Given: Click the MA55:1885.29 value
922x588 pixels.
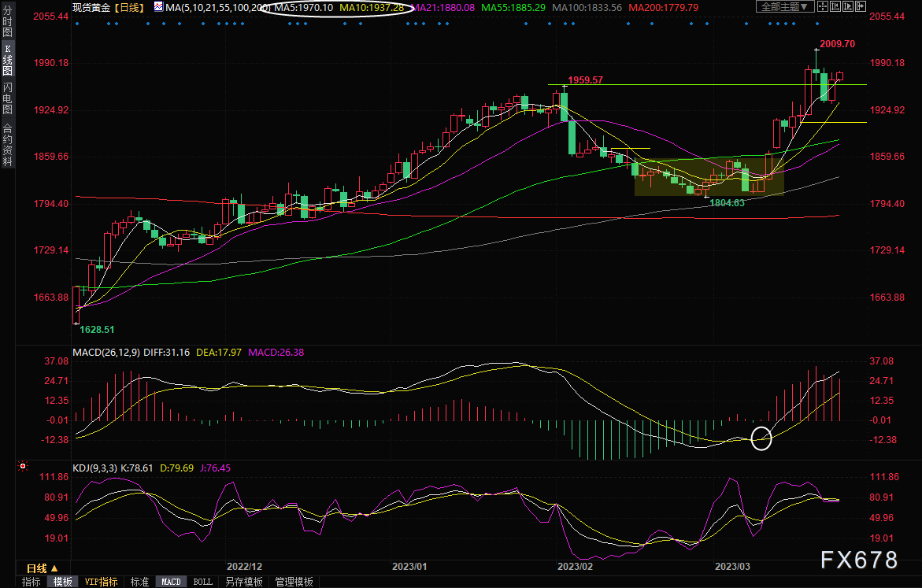Looking at the screenshot, I should tap(513, 8).
